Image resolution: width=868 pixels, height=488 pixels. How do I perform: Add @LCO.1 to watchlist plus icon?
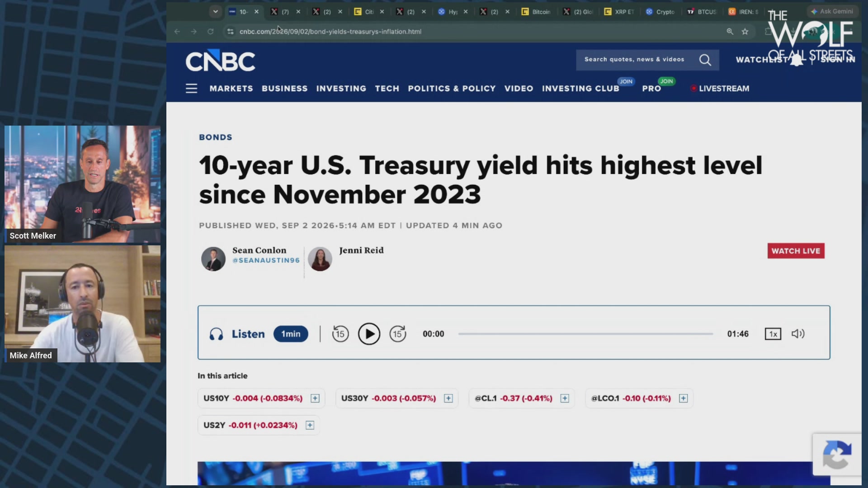click(x=684, y=398)
